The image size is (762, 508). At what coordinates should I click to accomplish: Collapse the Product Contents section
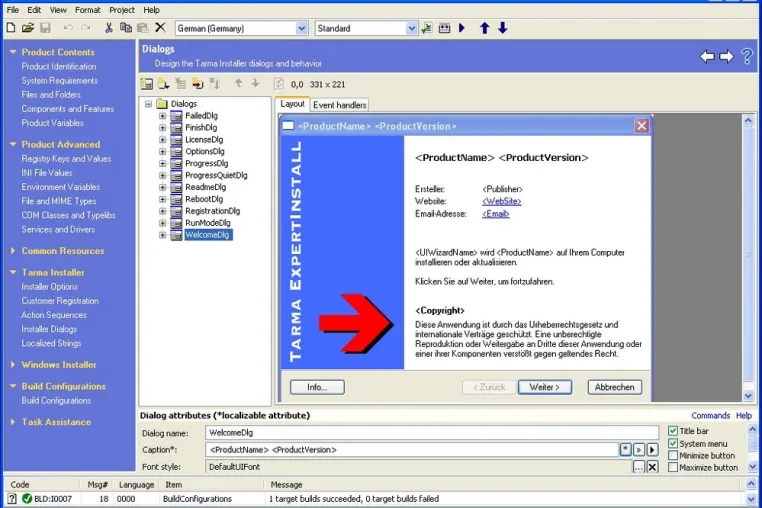point(13,52)
